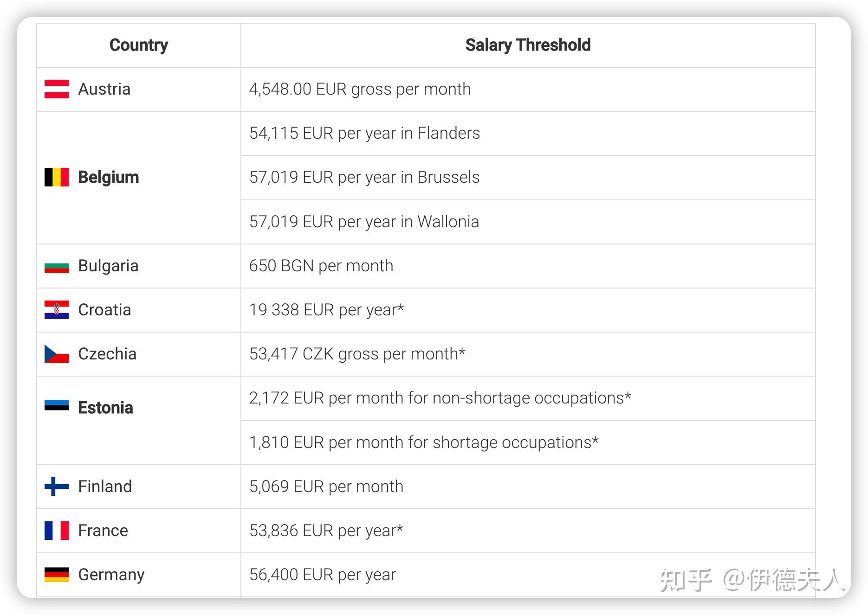This screenshot has width=868, height=615.
Task: Click the Austria country name
Action: point(104,89)
